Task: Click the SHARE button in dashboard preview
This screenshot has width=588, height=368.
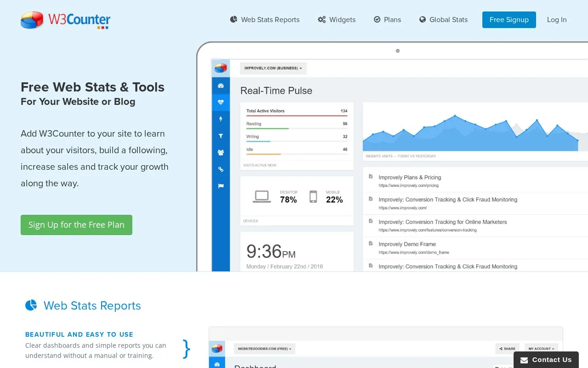Action: point(507,349)
